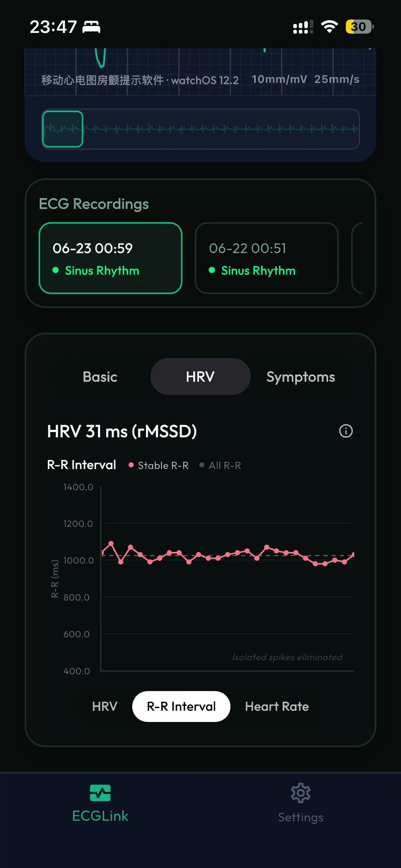Tap the sleep focus bed icon
The width and height of the screenshot is (401, 868).
click(x=91, y=26)
